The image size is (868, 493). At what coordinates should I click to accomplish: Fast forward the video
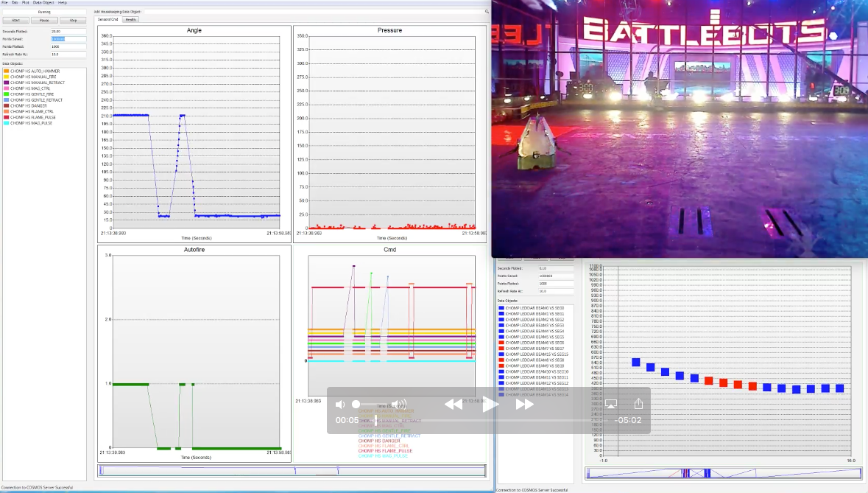tap(524, 405)
